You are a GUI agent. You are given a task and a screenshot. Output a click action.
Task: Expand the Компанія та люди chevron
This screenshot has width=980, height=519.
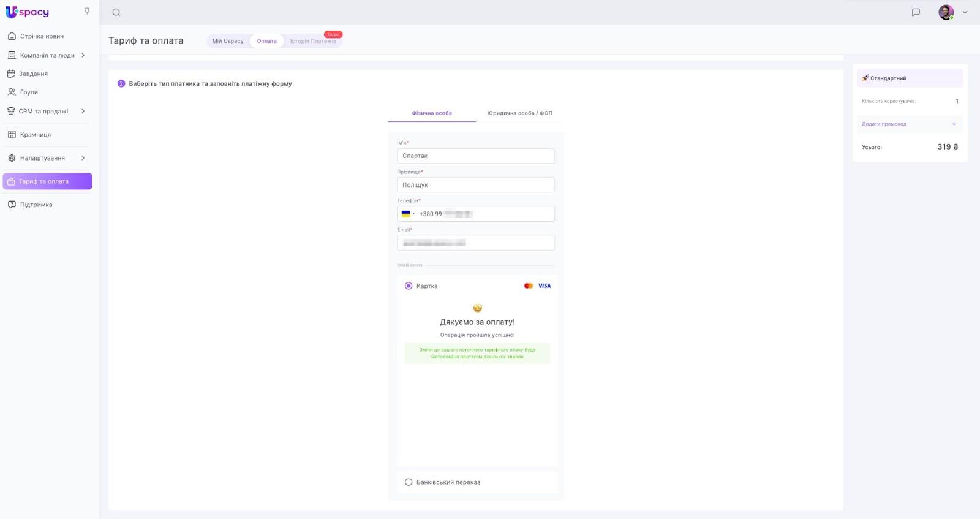83,55
